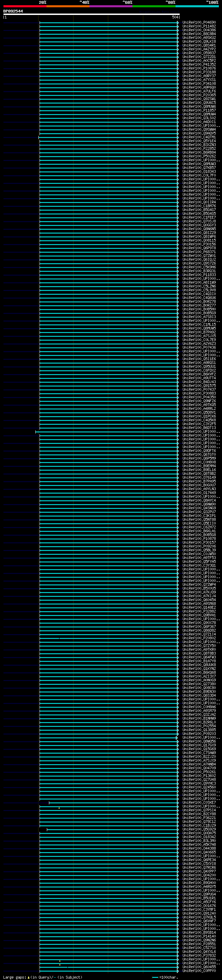Click the orange ~40% identity color band
This screenshot has width=222, height=980.
[x=68, y=6]
